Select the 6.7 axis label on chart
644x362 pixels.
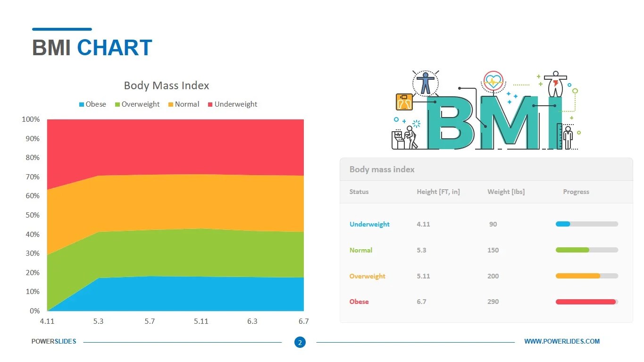click(x=303, y=321)
